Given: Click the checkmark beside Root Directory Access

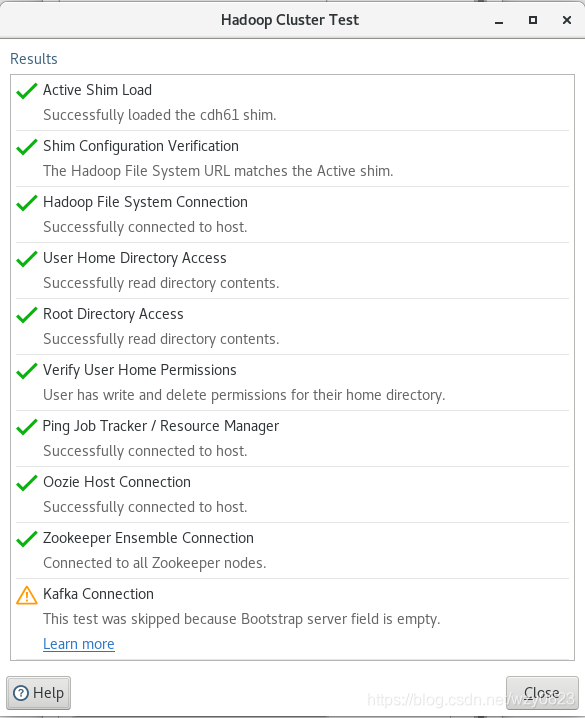Looking at the screenshot, I should [x=27, y=315].
